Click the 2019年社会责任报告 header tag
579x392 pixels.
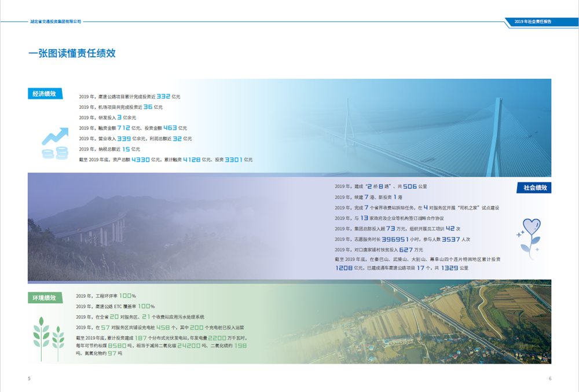click(x=533, y=21)
